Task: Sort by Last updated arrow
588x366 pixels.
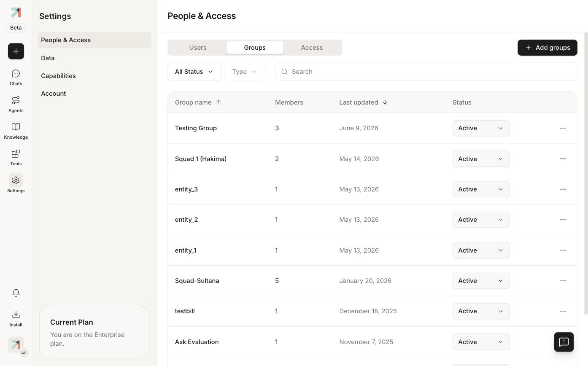Action: coord(385,102)
